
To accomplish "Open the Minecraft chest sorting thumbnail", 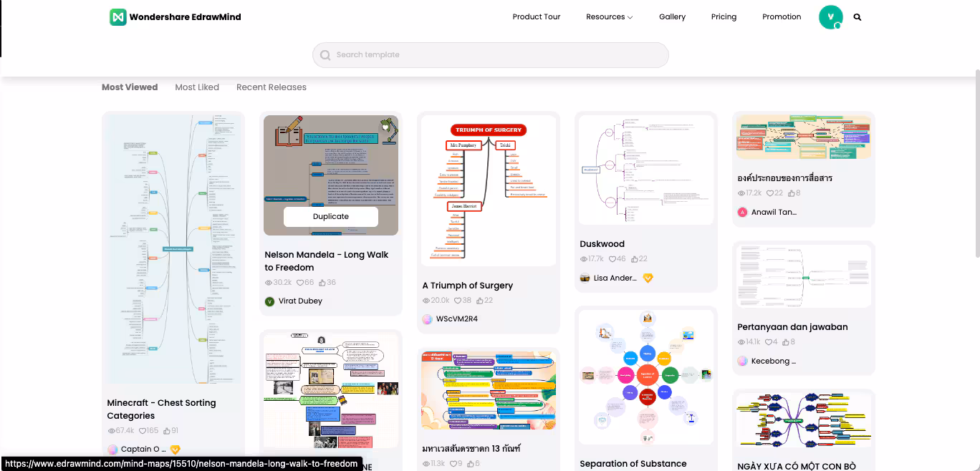I will tap(173, 250).
